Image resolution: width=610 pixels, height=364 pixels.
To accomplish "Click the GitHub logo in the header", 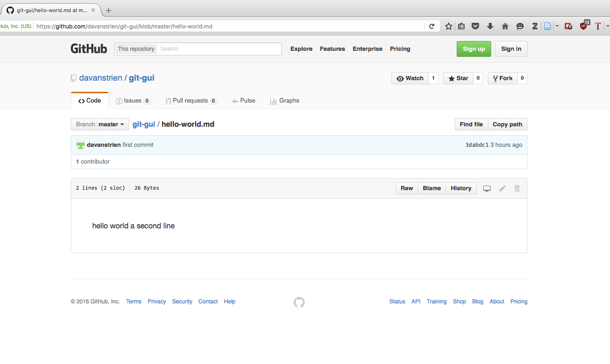I will point(89,49).
